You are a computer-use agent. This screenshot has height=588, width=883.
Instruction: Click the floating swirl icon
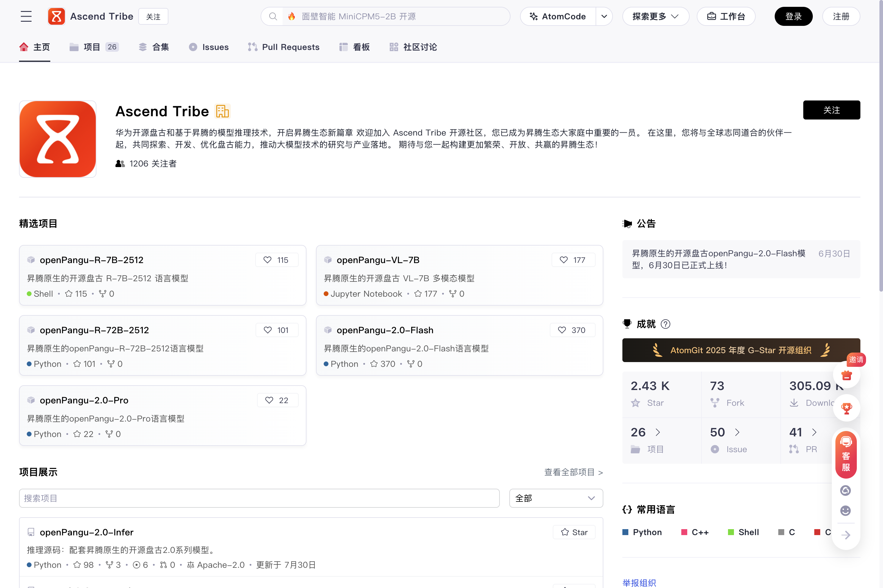pos(846,490)
